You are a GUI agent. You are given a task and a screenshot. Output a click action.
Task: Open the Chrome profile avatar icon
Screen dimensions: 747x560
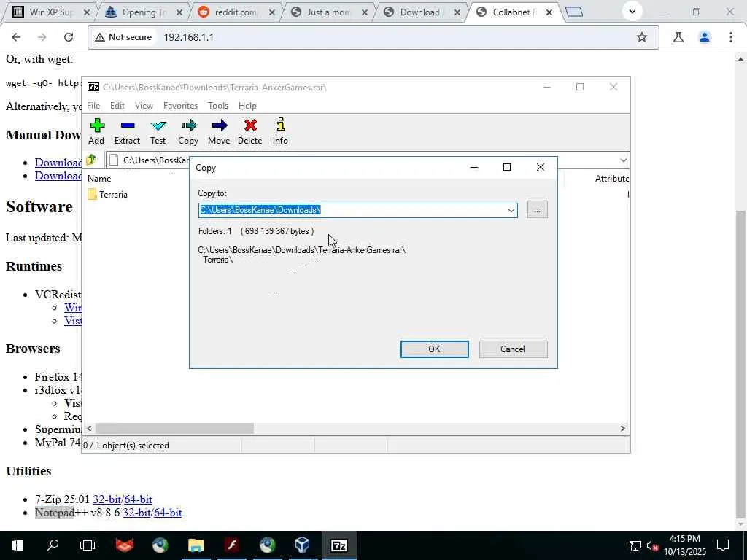pyautogui.click(x=705, y=37)
